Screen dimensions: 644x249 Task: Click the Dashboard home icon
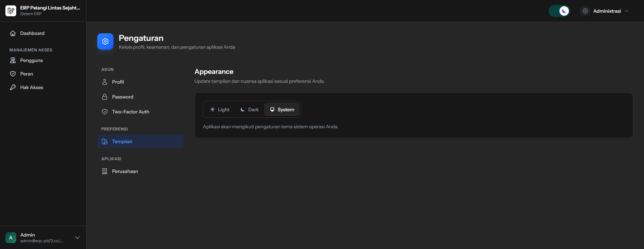pyautogui.click(x=13, y=33)
